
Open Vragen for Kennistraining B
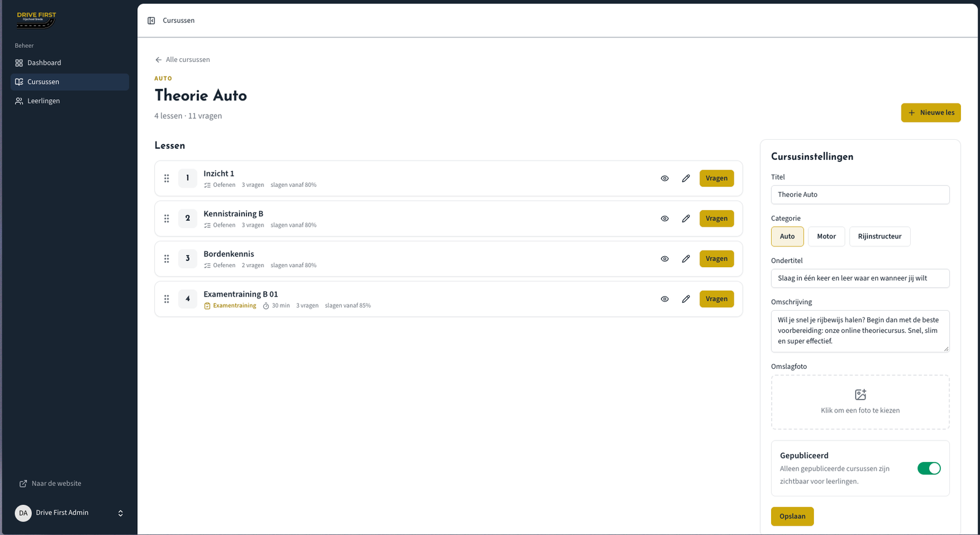point(717,219)
